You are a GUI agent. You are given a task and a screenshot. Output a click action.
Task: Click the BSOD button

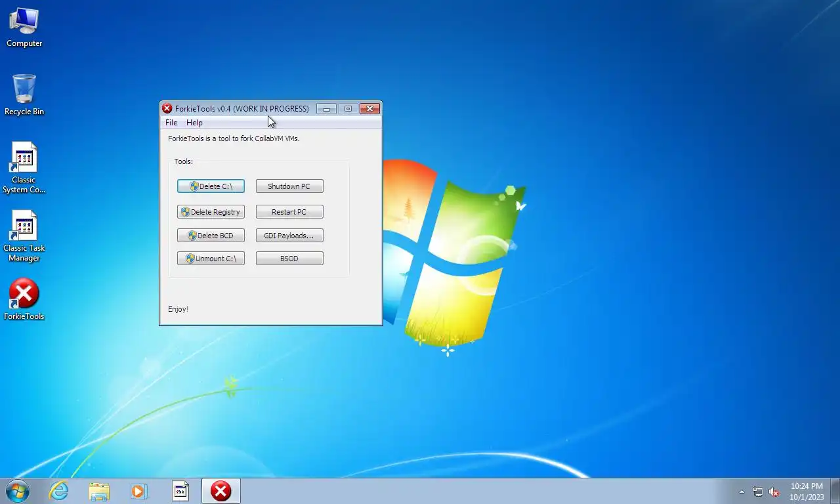point(289,259)
